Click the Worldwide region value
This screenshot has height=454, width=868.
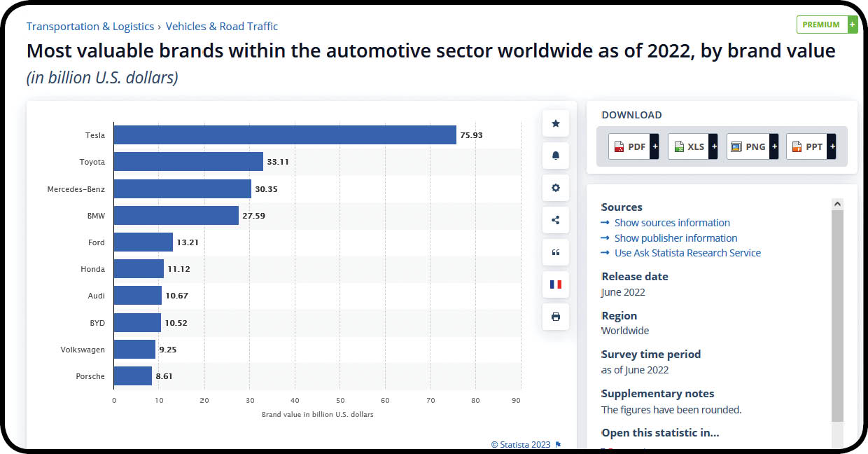click(625, 331)
